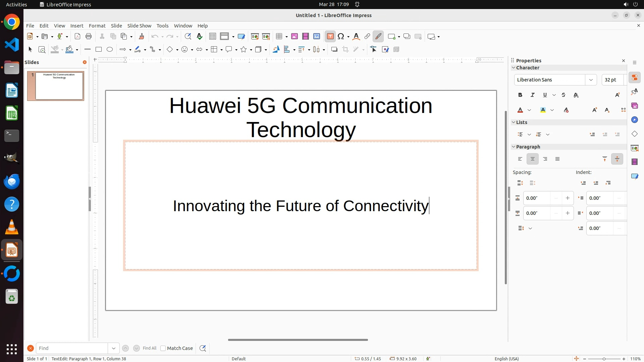This screenshot has width=644, height=362.
Task: Select slide 1 thumbnail in Slides panel
Action: point(59,86)
